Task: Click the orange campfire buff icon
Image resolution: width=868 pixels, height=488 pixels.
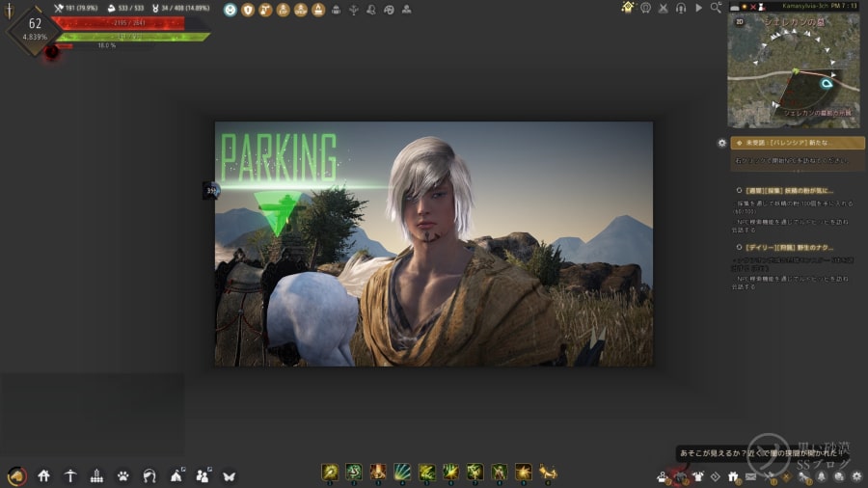Action: click(318, 10)
